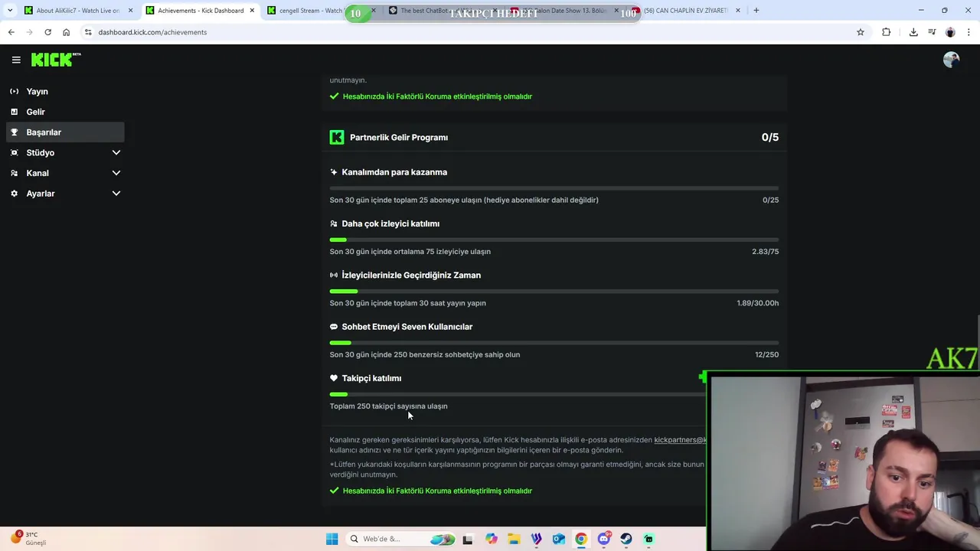Click the Kanal sidebar label

click(x=38, y=173)
